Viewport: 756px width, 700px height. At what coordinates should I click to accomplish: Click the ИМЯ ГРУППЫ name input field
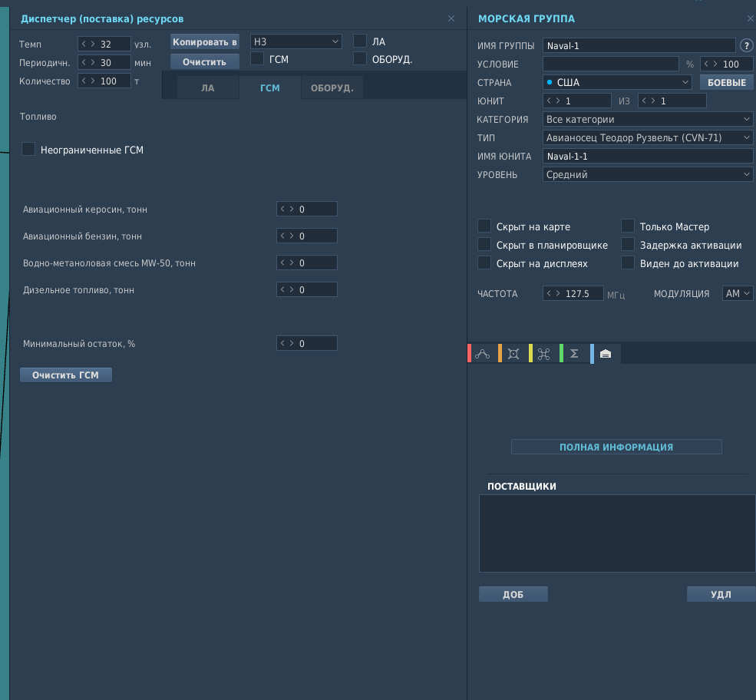click(639, 46)
